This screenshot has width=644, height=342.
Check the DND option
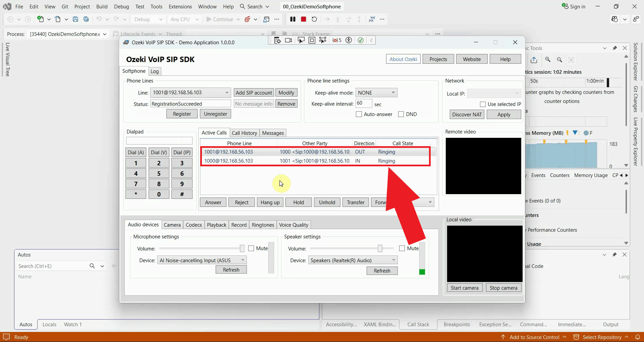(x=401, y=114)
